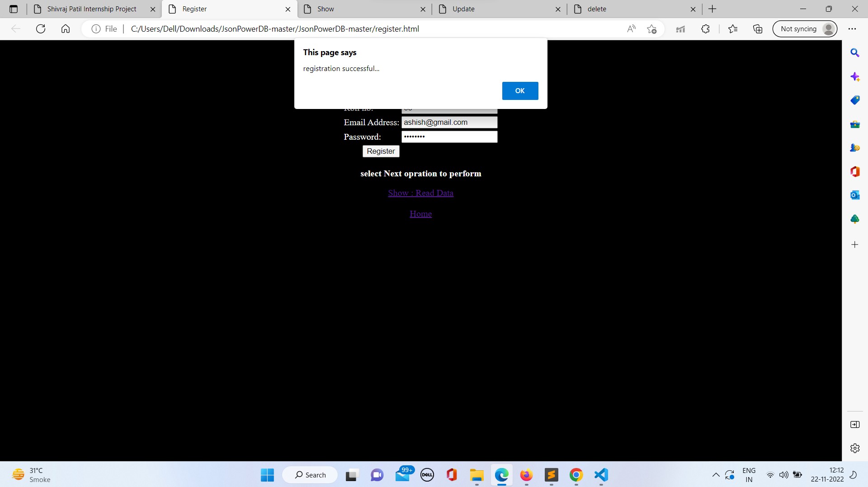Open the Show : Read Data link
The height and width of the screenshot is (487, 868).
420,193
